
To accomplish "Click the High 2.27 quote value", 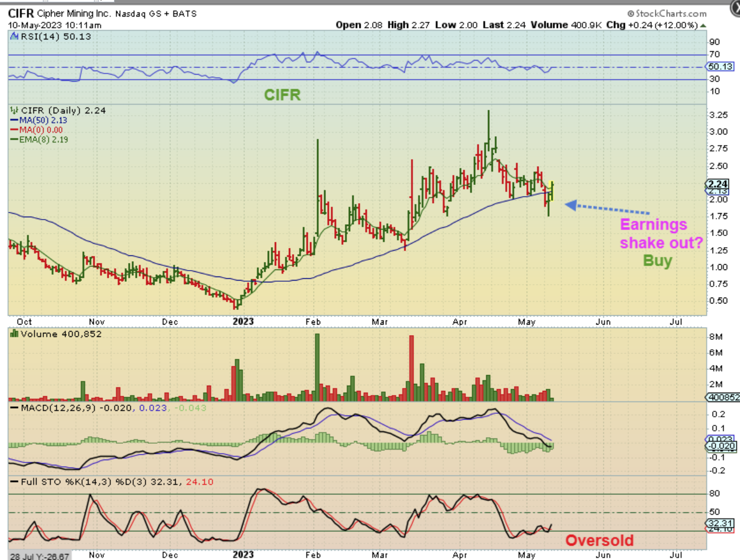I will [409, 25].
